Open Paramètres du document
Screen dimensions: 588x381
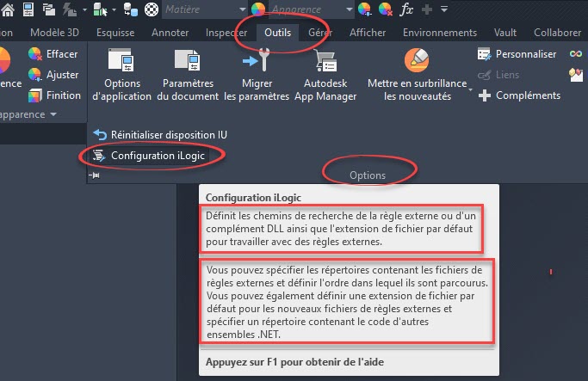[187, 76]
